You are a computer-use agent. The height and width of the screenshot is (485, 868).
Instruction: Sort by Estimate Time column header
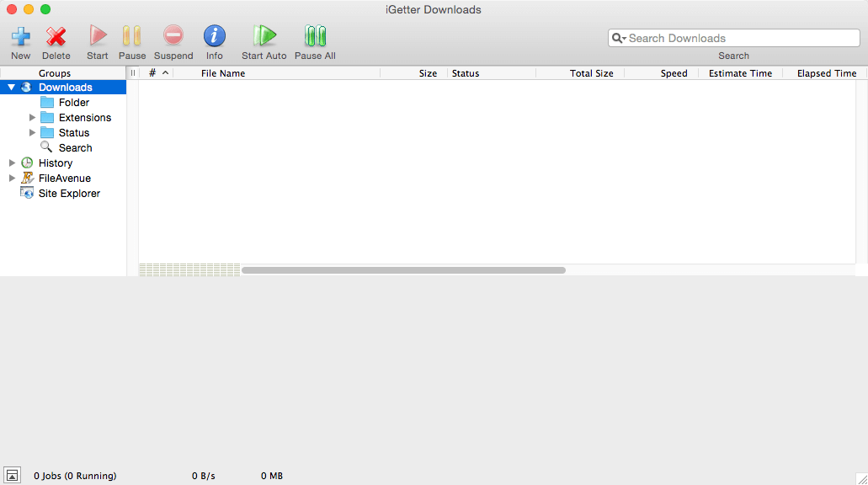pyautogui.click(x=741, y=73)
